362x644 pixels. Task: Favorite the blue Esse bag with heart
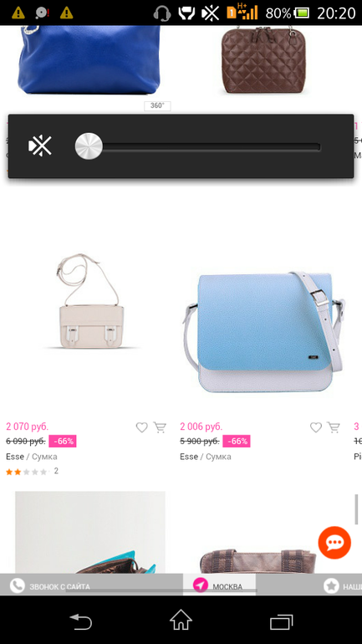(x=316, y=427)
